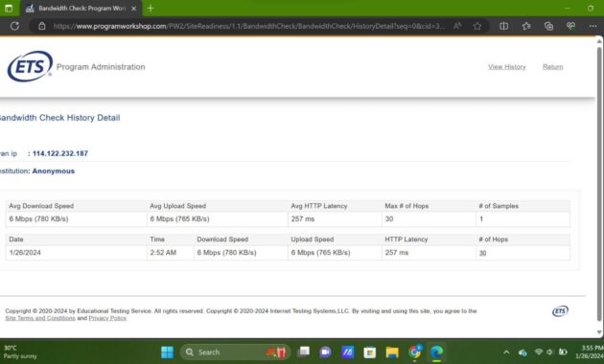The image size is (604, 364).
Task: Open File Explorer from the taskbar
Action: pyautogui.click(x=392, y=353)
